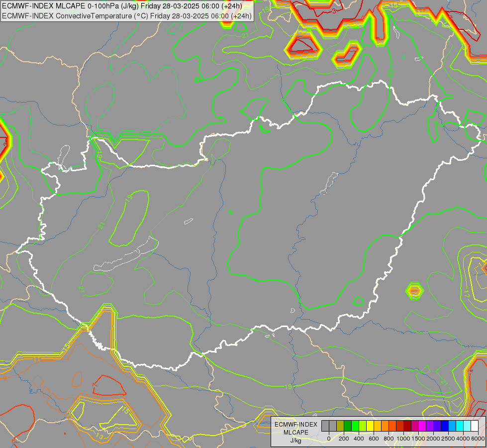Click the legend tick value 800
This screenshot has width=487, height=448.
coord(389,439)
